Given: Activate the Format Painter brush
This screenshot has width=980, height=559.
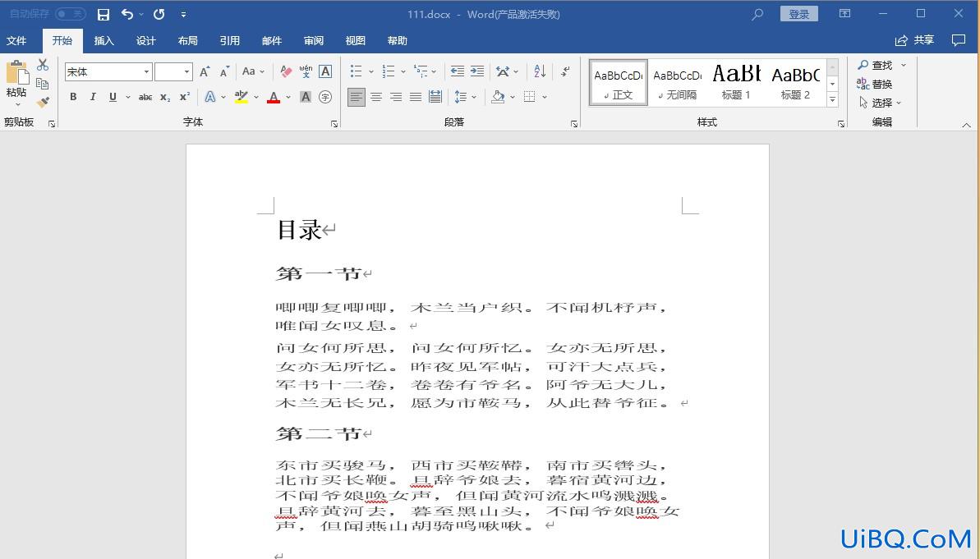Looking at the screenshot, I should [43, 102].
